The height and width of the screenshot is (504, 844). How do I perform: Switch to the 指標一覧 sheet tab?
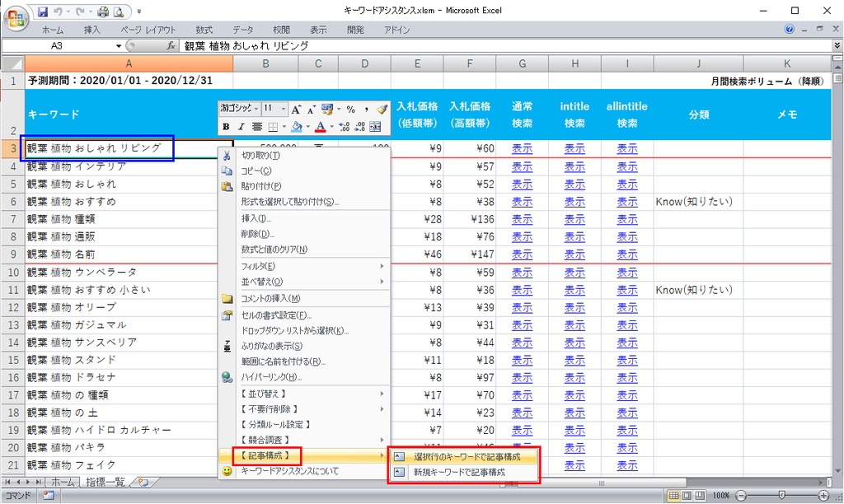click(105, 483)
